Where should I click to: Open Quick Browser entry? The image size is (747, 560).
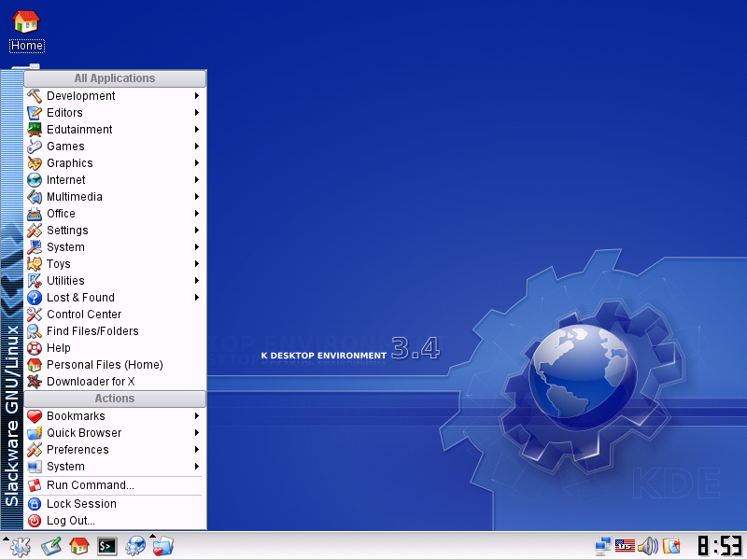click(x=115, y=433)
